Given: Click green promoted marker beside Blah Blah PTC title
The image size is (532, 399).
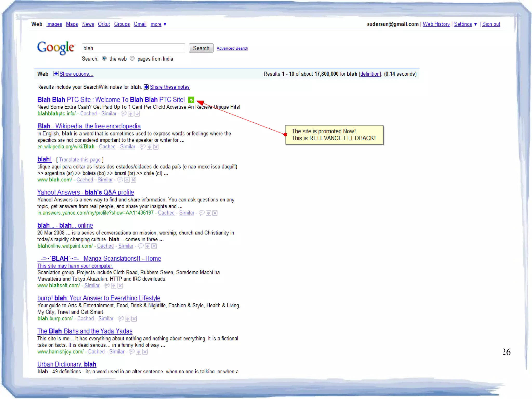Looking at the screenshot, I should 191,100.
